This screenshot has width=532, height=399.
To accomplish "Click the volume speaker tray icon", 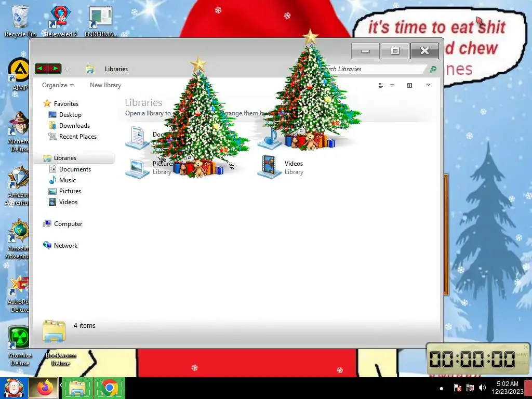I will pos(482,388).
